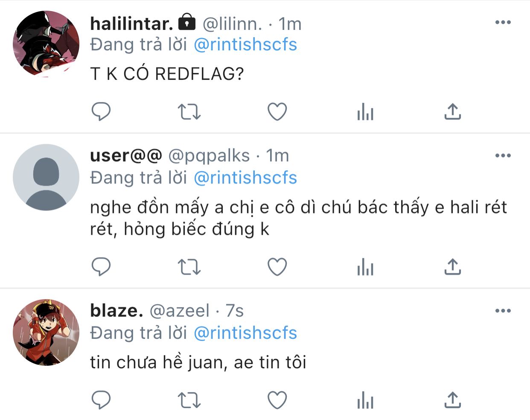Reply to halilintar's REDFLAG tweet

tap(101, 111)
